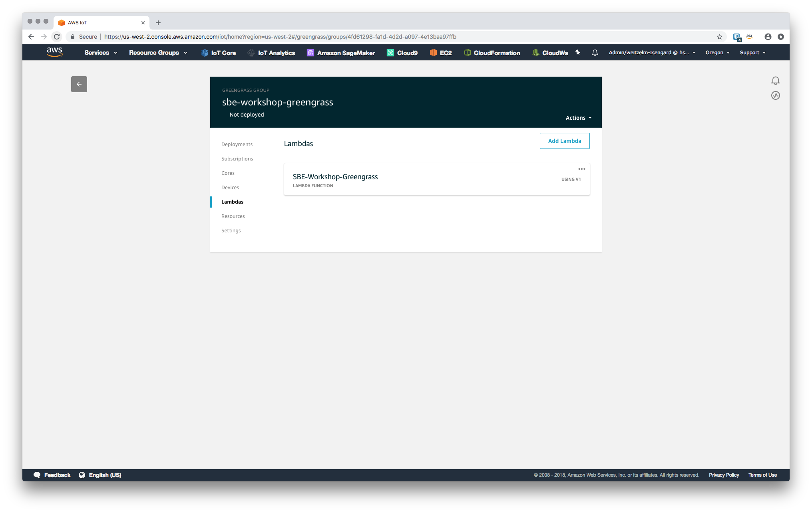The height and width of the screenshot is (513, 812).
Task: Select Subscriptions in the side menu
Action: (237, 159)
